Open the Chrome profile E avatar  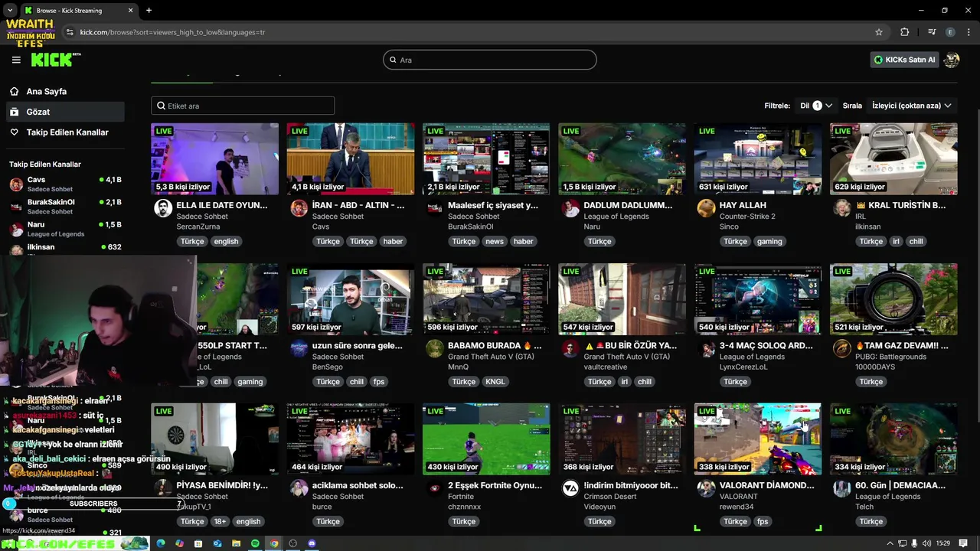click(x=951, y=32)
